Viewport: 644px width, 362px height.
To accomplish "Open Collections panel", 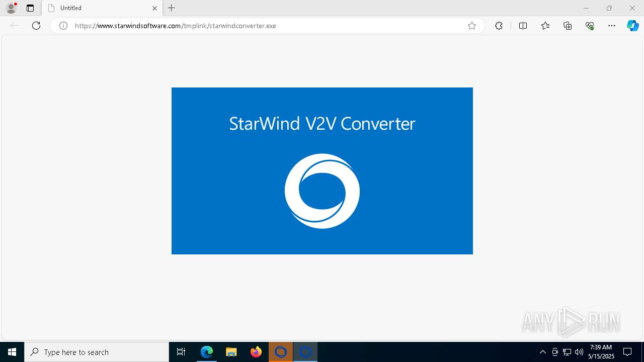I will point(568,26).
